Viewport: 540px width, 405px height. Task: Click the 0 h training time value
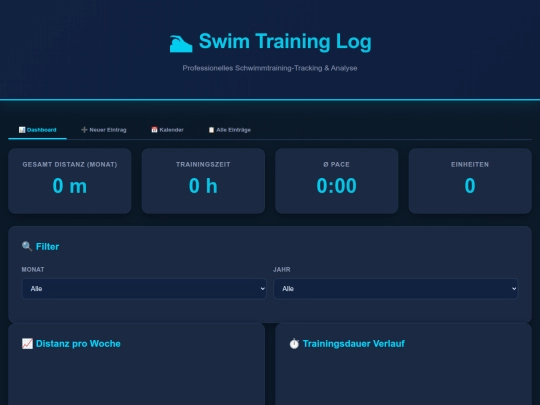pyautogui.click(x=203, y=186)
